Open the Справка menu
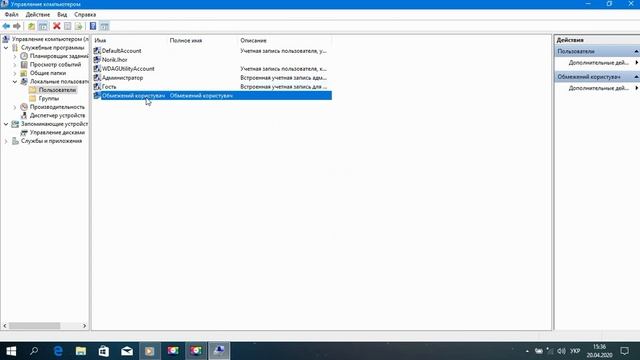This screenshot has height=360, width=640. tap(85, 14)
